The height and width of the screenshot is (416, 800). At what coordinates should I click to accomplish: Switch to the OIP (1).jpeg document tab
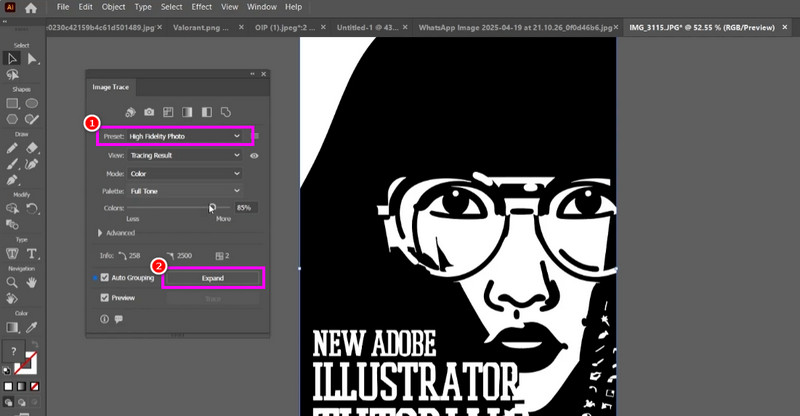(284, 28)
